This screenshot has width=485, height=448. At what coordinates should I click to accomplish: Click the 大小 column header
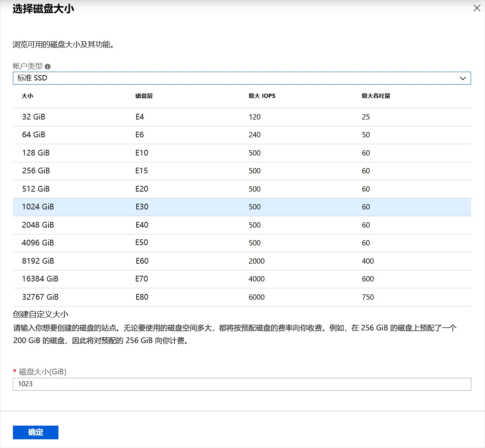(x=27, y=96)
